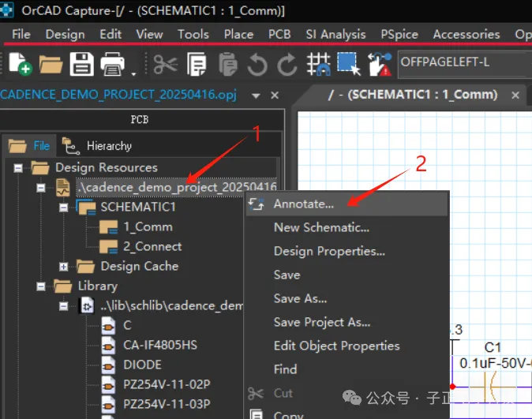
Task: Choose New Schematic... from context menu
Action: pos(347,228)
